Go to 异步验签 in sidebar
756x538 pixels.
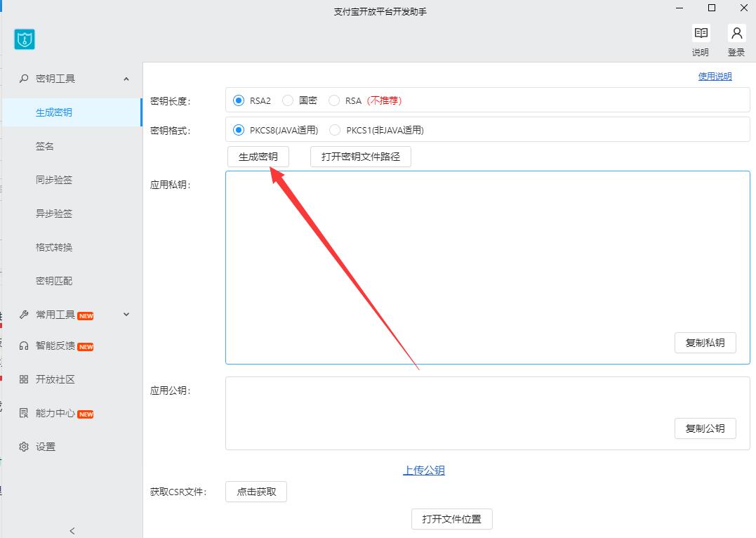[54, 214]
